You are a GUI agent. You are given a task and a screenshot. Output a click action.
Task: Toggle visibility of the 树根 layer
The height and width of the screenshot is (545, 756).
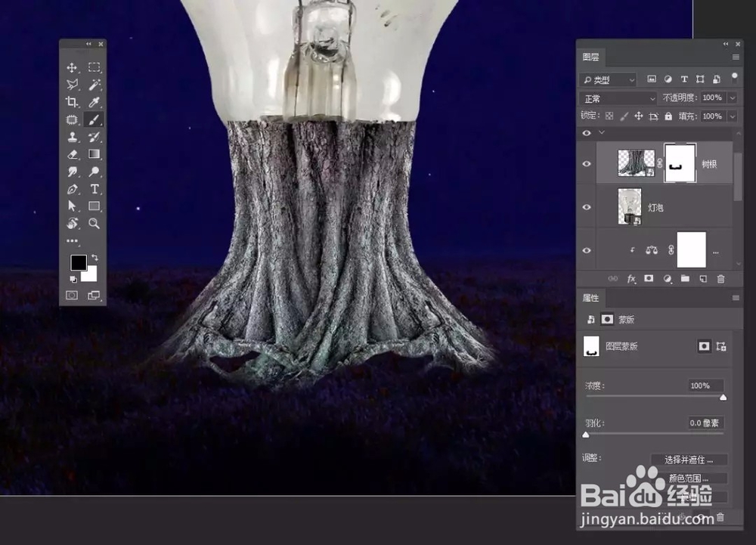(587, 163)
